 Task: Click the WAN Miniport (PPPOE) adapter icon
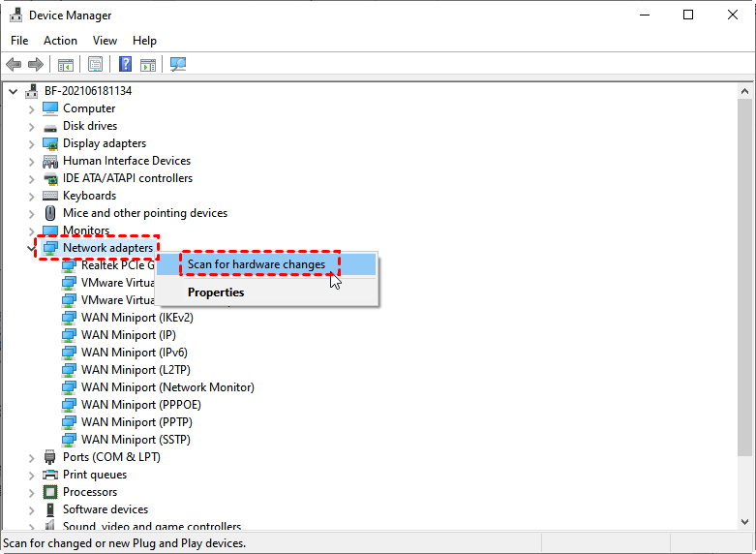[69, 405]
